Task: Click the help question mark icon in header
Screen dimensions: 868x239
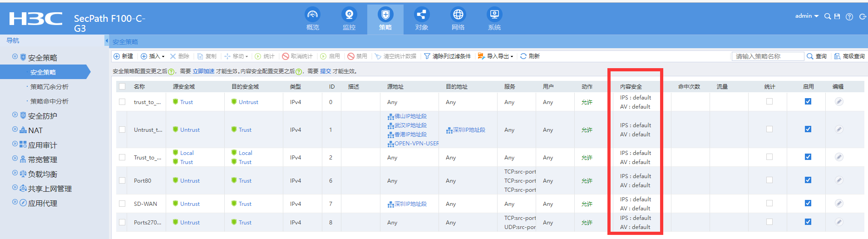Action: coord(849,17)
